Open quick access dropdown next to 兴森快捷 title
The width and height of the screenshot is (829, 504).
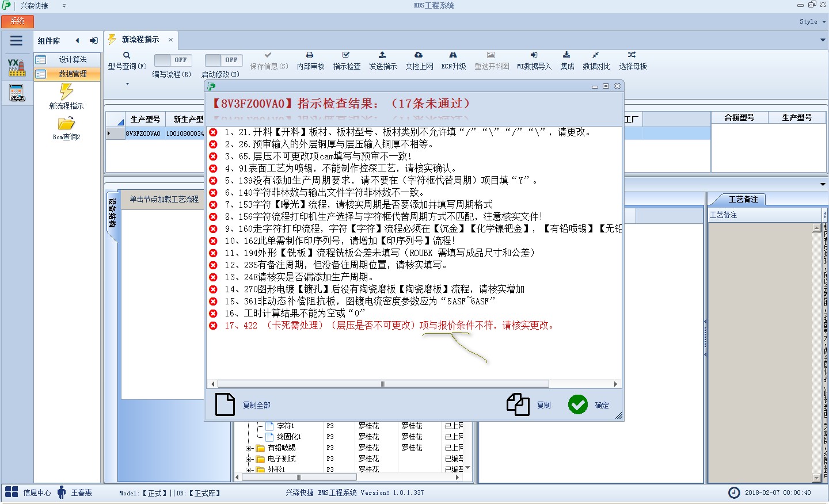pos(64,6)
